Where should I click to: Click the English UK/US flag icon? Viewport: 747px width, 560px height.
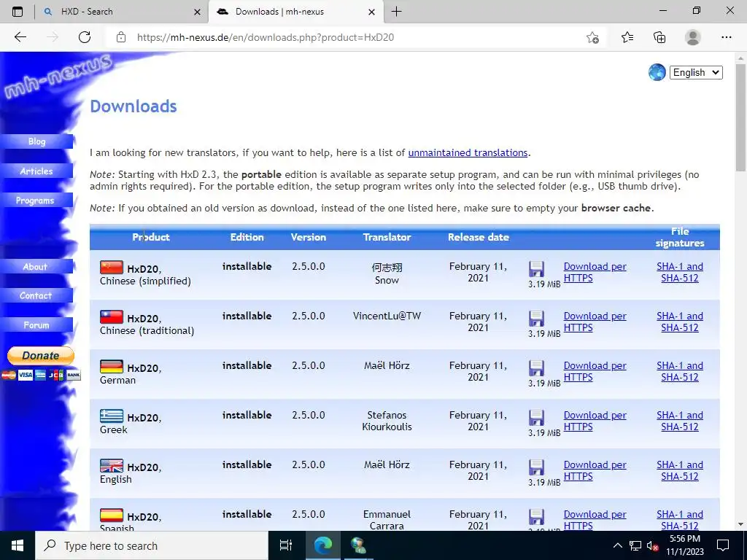coord(112,465)
